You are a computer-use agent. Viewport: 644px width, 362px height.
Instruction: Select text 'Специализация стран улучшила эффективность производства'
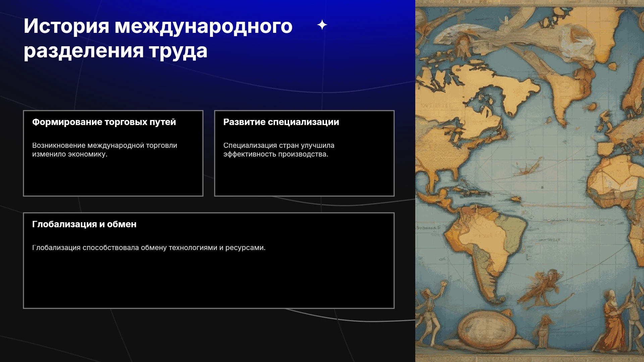click(x=279, y=150)
